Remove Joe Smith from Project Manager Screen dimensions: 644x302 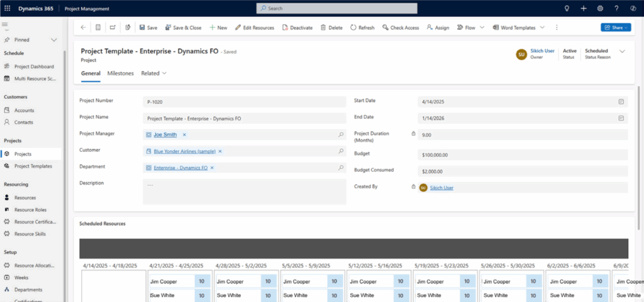(184, 135)
